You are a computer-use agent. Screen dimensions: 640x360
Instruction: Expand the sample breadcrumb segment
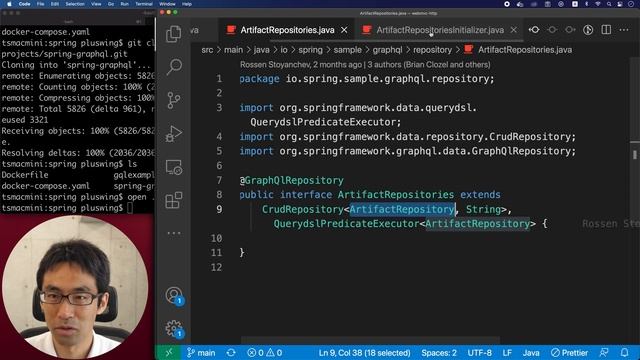tap(348, 50)
